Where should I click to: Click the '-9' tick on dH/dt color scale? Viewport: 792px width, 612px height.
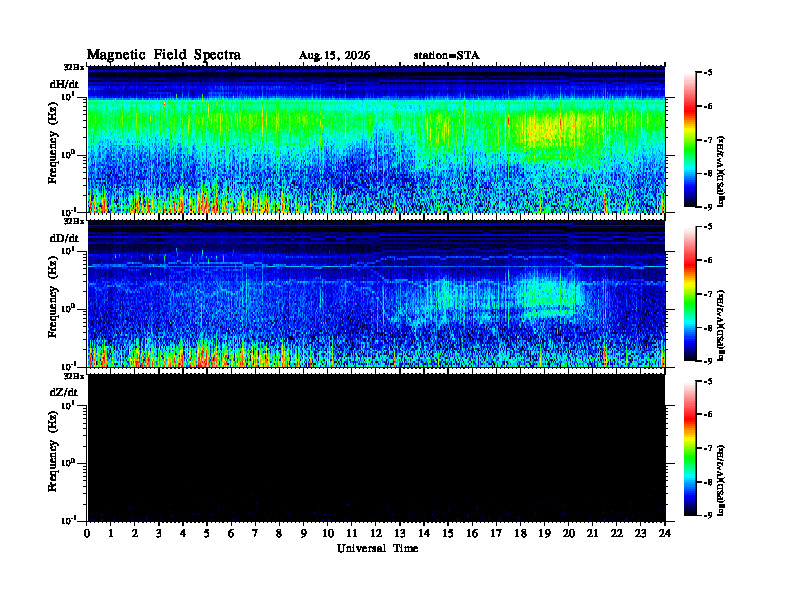(x=708, y=207)
